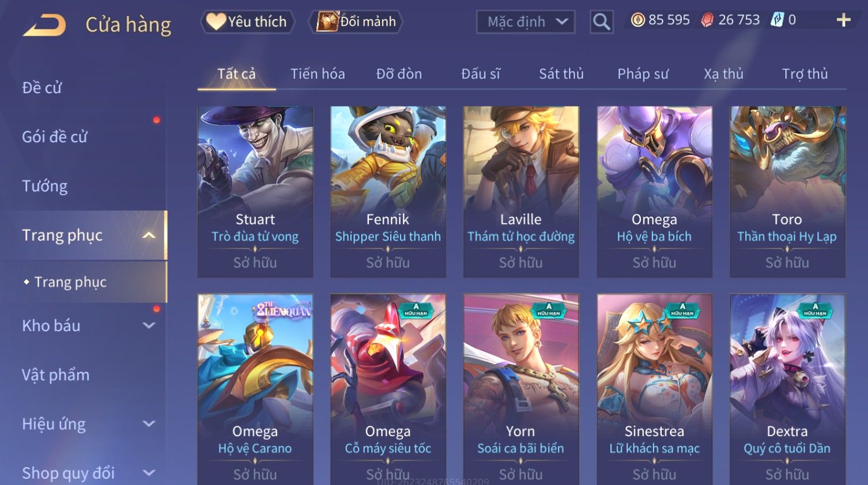Tap the blue voucher currency icon
868x485 pixels.
(778, 20)
